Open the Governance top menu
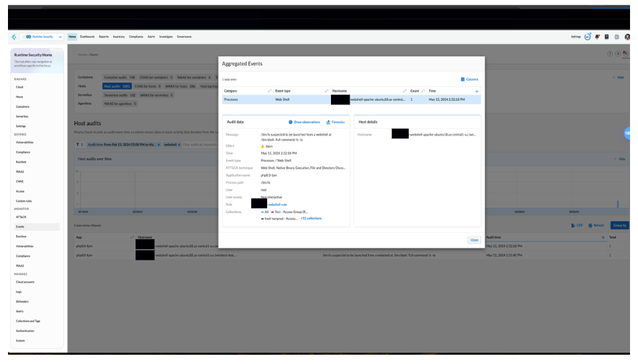Image resolution: width=638 pixels, height=364 pixels. tap(184, 37)
